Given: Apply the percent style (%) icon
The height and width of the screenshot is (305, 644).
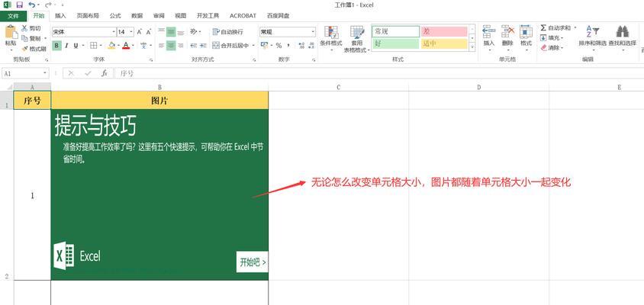Looking at the screenshot, I should point(279,45).
